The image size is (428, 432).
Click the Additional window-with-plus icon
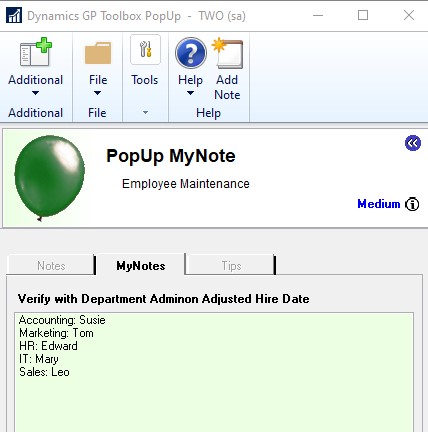pos(36,52)
